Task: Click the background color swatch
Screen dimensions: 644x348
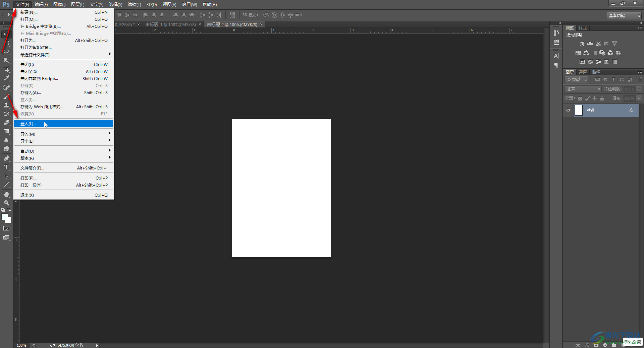Action: [9, 221]
